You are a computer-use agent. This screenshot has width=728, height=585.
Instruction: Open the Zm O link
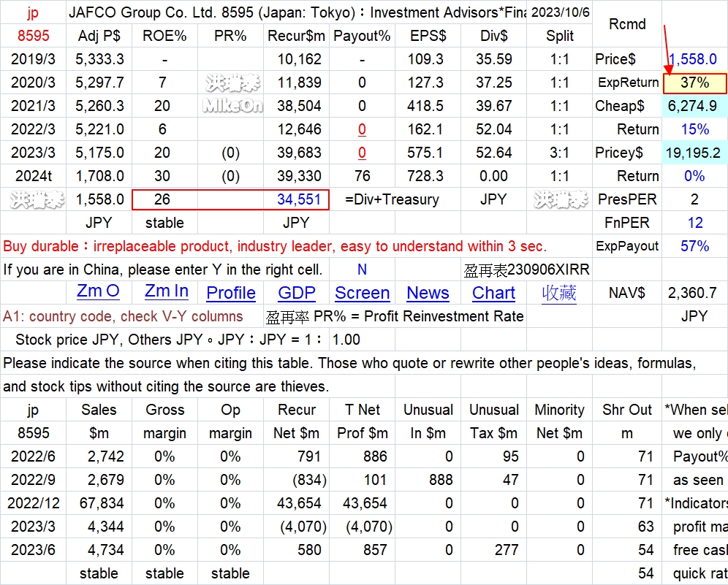(x=98, y=291)
